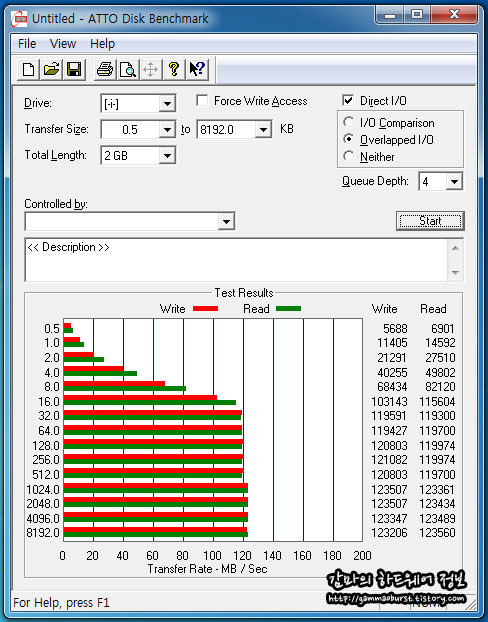Click the Description scrollbar down arrow
This screenshot has height=622, width=488.
tap(455, 273)
